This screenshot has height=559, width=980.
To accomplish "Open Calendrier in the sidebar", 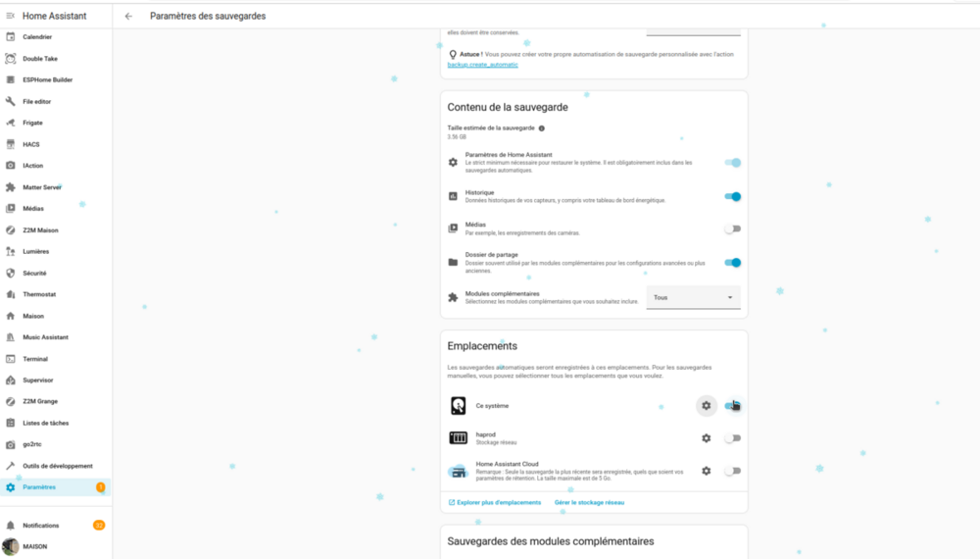I will click(56, 37).
